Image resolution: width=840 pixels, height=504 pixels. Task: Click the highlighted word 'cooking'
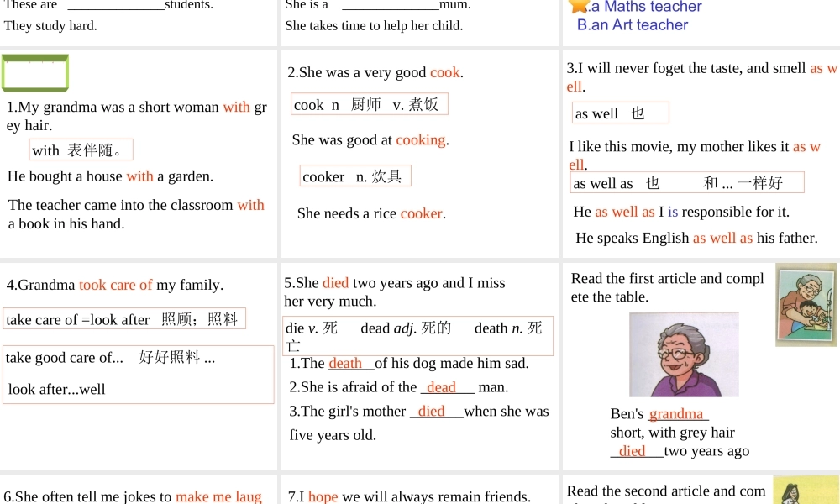click(x=420, y=139)
